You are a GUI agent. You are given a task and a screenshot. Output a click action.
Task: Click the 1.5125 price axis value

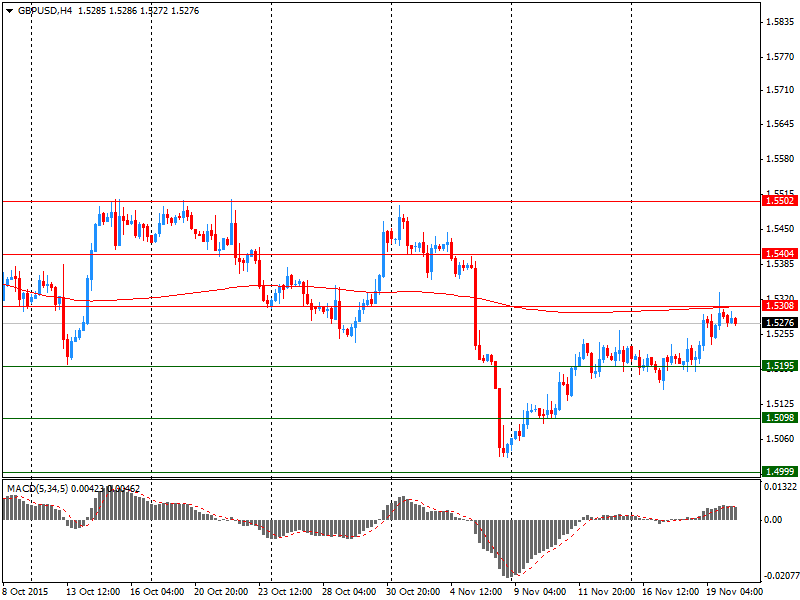(x=780, y=404)
